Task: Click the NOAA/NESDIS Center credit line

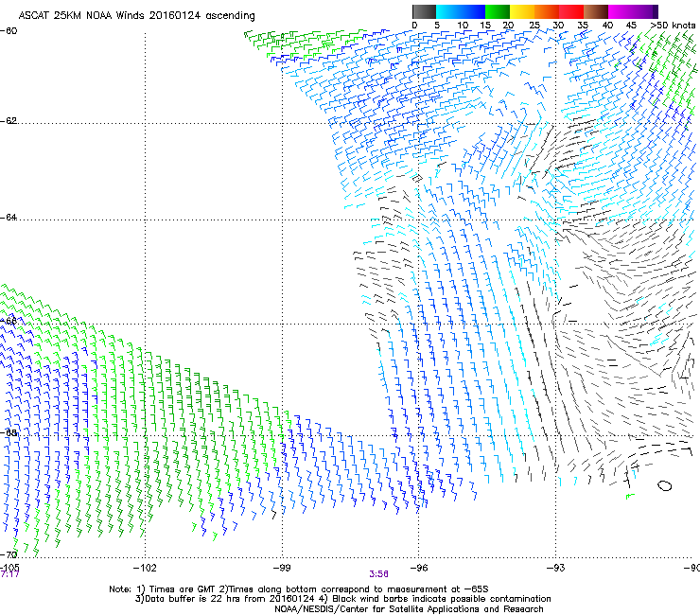Action: point(409,609)
